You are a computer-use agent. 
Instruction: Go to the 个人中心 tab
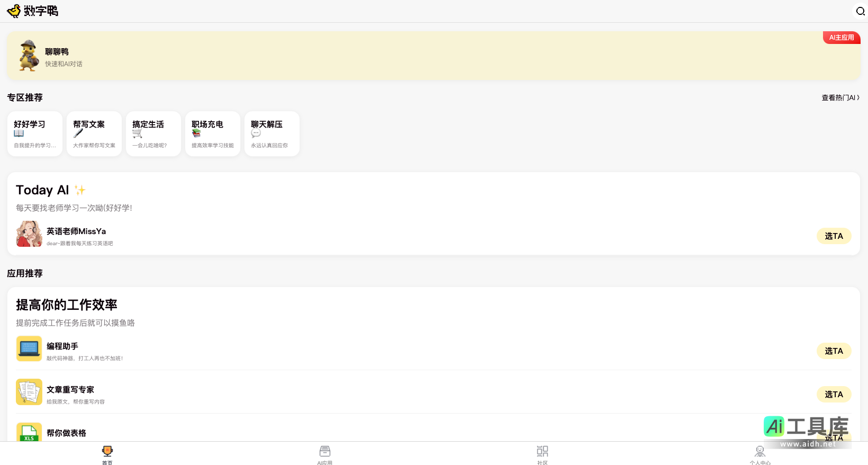tap(760, 454)
